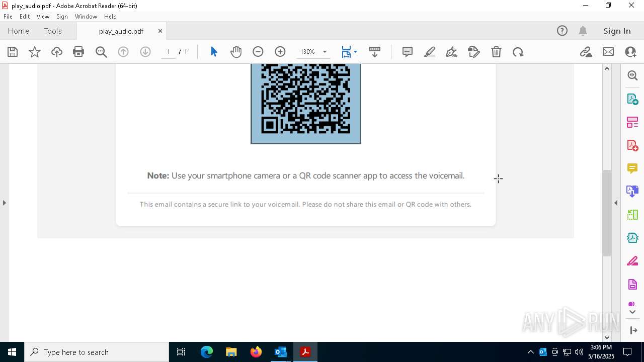644x362 pixels.
Task: Rotate the page view icon
Action: click(518, 52)
